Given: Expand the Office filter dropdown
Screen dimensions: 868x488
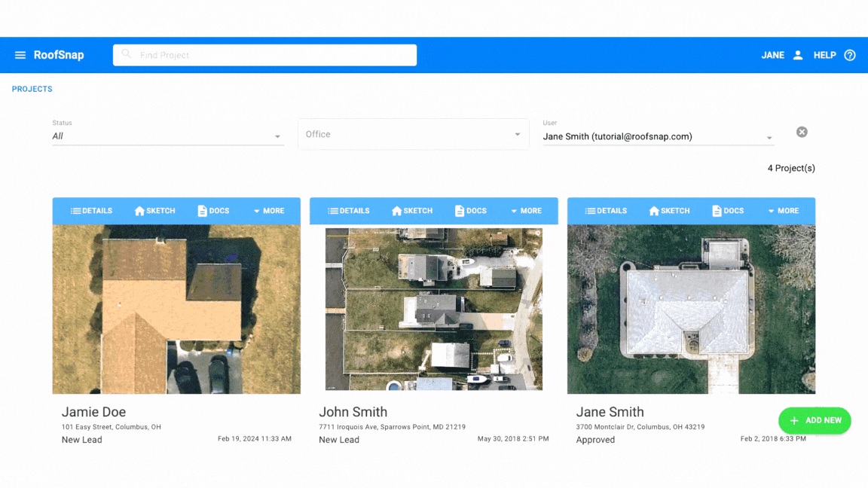Looking at the screenshot, I should coord(414,134).
